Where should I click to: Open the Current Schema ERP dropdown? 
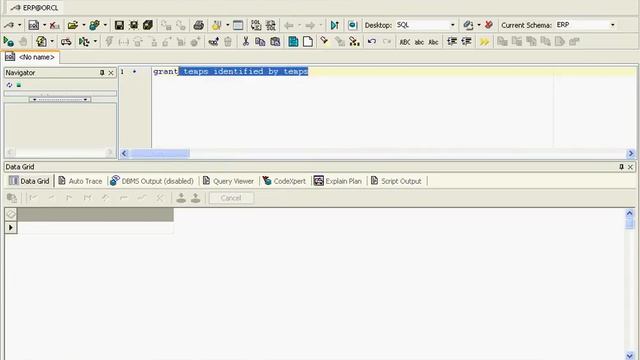pos(612,25)
